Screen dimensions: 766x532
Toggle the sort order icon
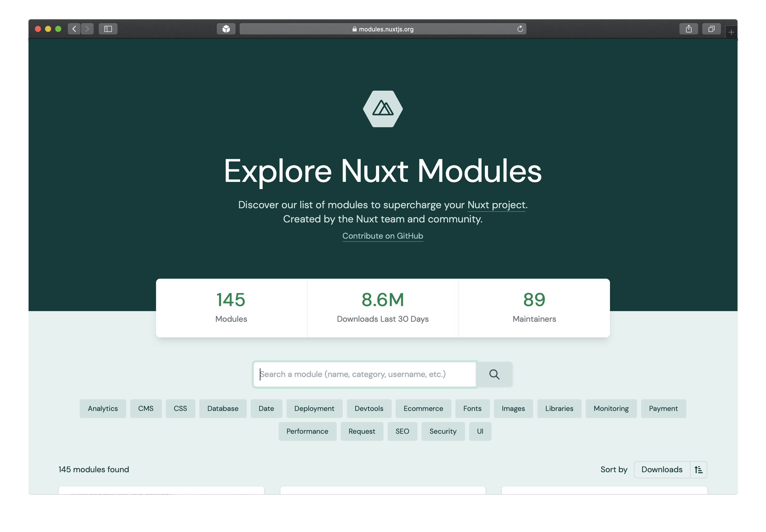[x=698, y=469]
